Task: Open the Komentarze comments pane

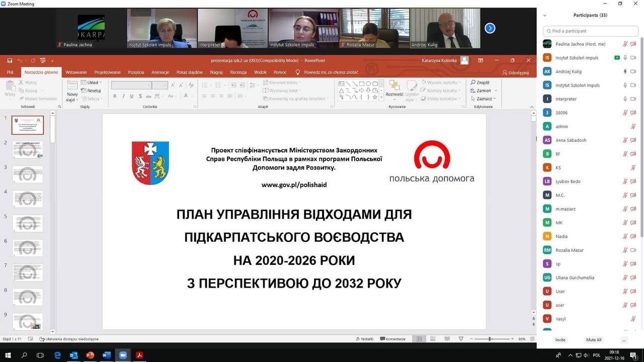Action: [x=392, y=339]
